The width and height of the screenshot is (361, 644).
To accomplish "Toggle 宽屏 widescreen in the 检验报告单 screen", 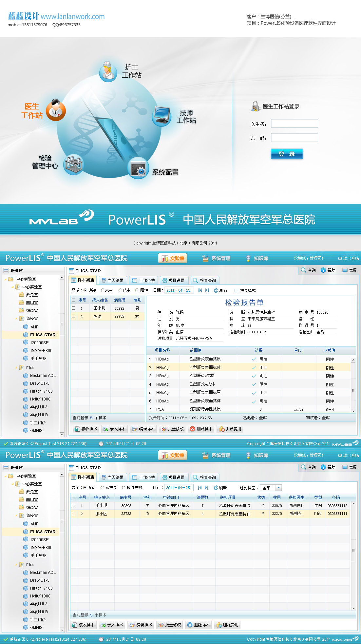I will [x=350, y=270].
